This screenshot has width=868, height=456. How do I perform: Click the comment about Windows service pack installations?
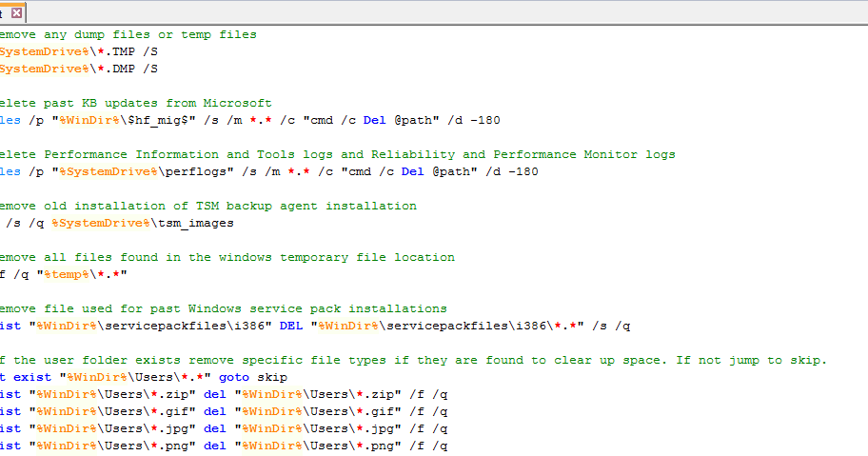[224, 308]
